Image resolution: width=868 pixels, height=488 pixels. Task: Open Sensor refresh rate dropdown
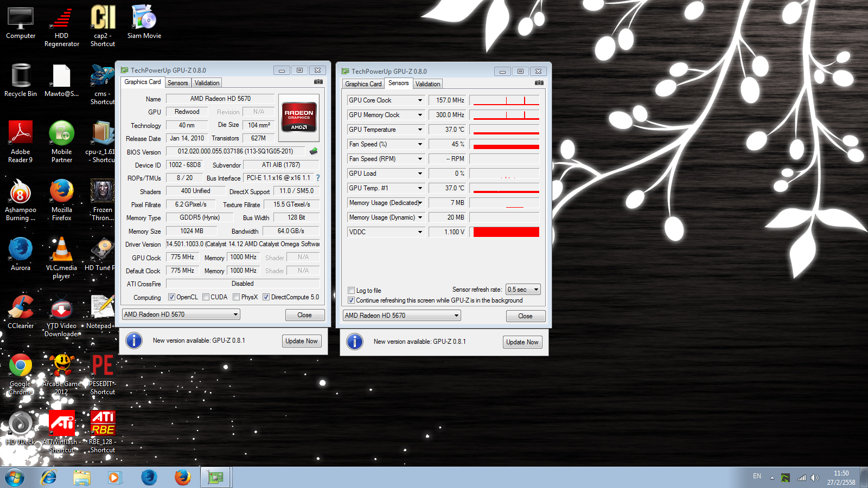tap(523, 290)
